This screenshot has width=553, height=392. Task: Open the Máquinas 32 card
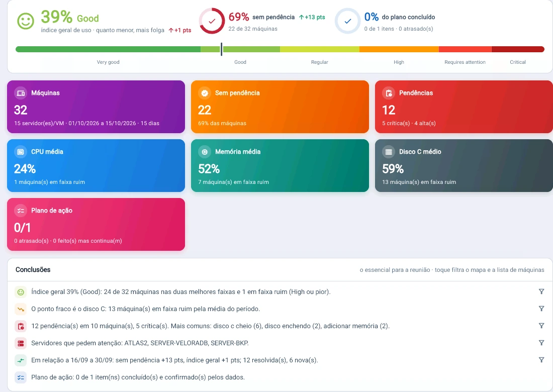[96, 107]
